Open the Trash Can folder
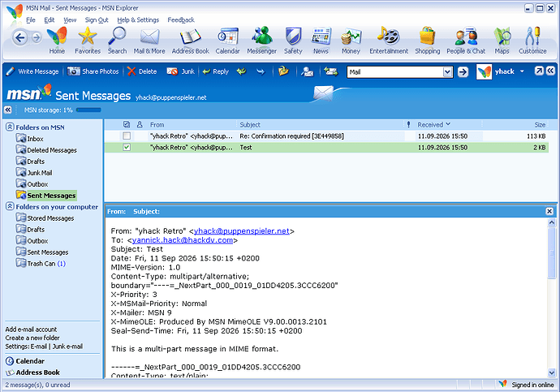 click(x=41, y=264)
